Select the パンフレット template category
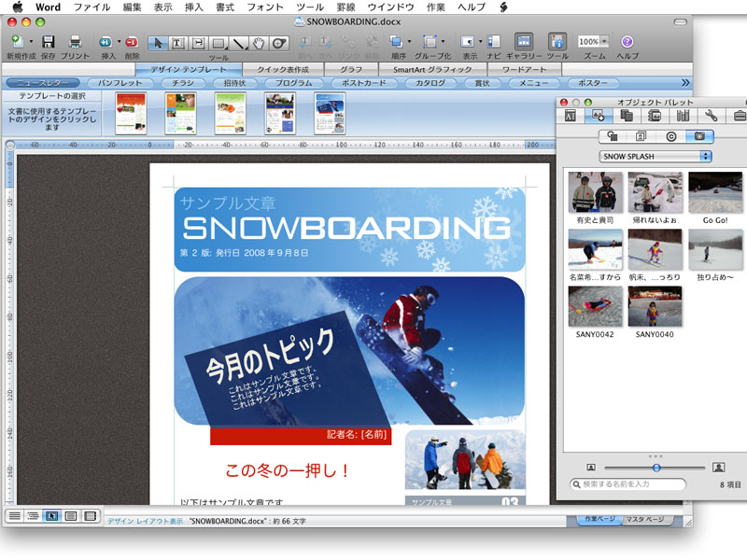The width and height of the screenshot is (747, 560). click(120, 83)
